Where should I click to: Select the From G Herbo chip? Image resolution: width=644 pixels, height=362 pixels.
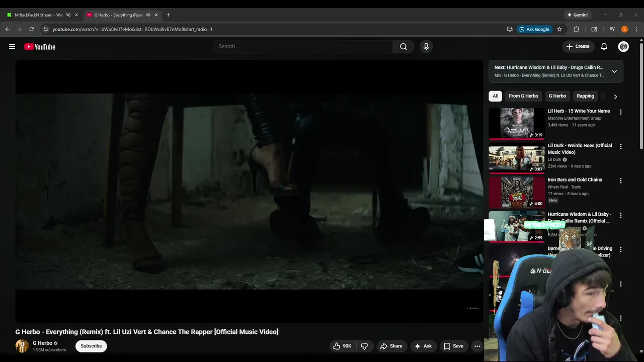point(523,96)
